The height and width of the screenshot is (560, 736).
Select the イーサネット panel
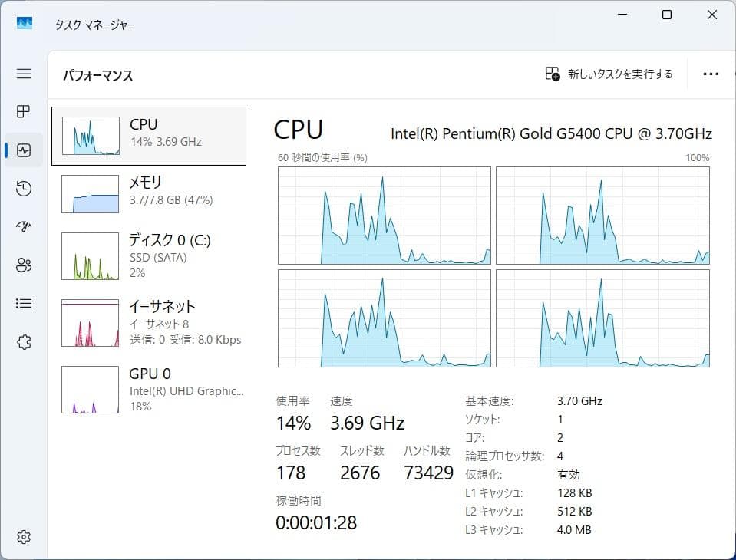click(150, 322)
